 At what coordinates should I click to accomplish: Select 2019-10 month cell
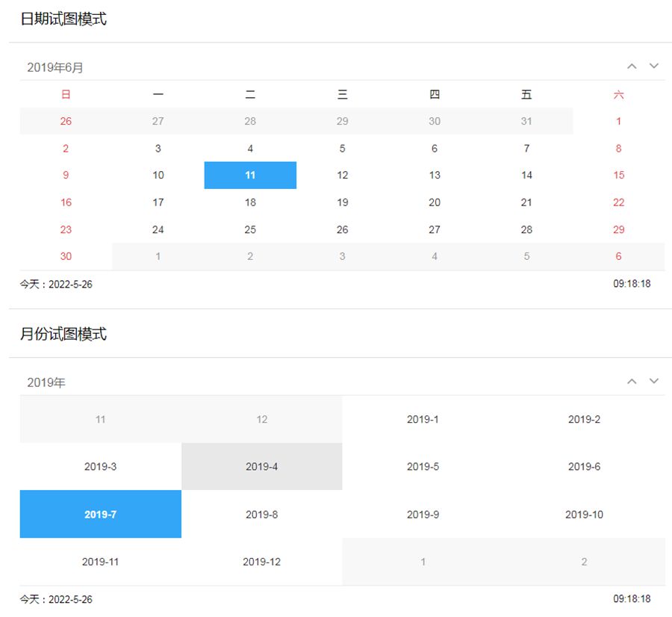[x=584, y=515]
